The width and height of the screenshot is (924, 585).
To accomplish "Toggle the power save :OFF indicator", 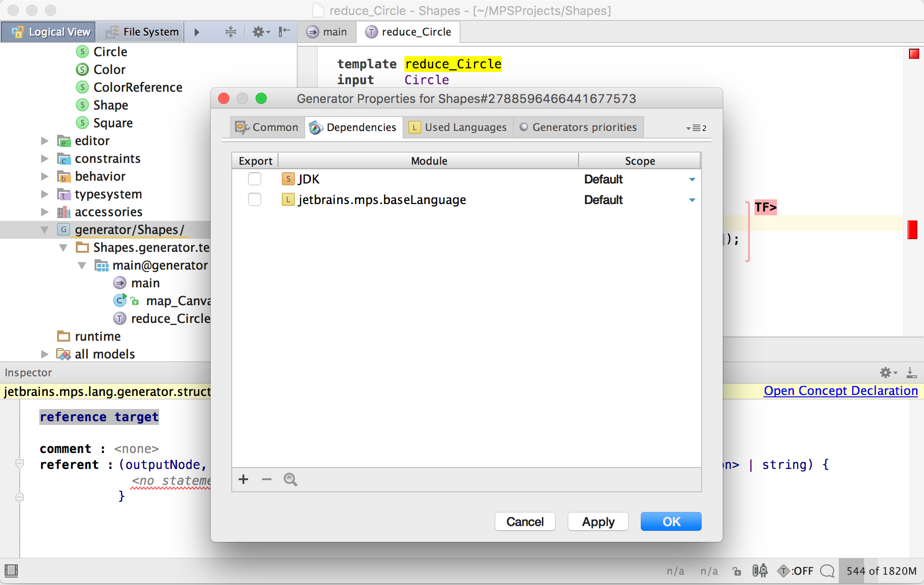I will point(795,571).
